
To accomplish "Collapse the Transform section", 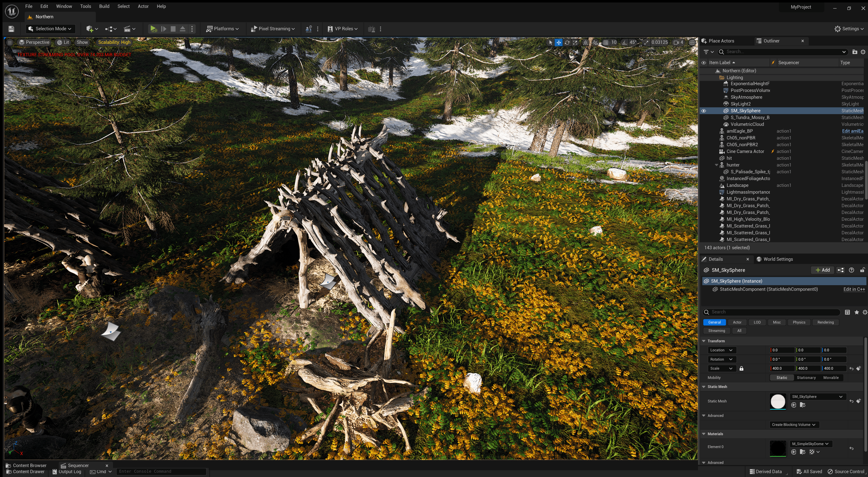I will click(x=704, y=341).
